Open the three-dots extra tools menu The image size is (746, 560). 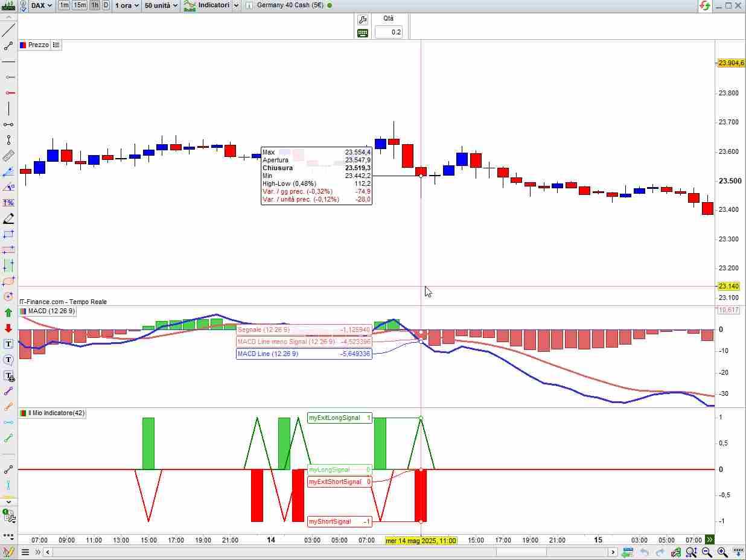[x=8, y=535]
